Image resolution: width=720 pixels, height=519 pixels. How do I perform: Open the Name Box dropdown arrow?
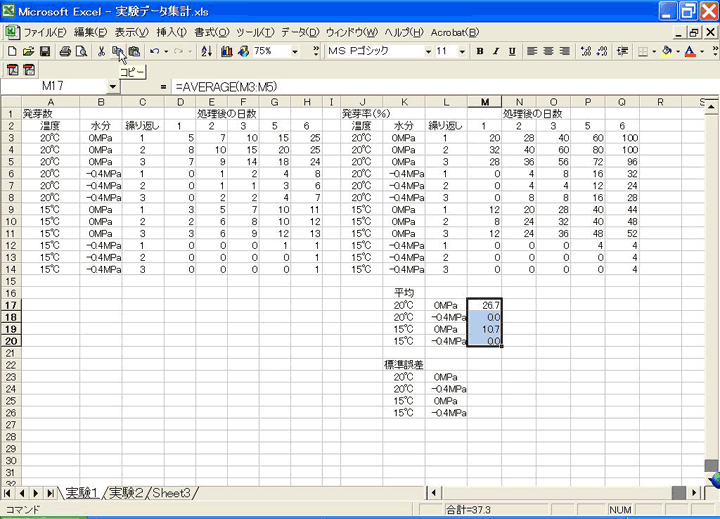click(112, 86)
